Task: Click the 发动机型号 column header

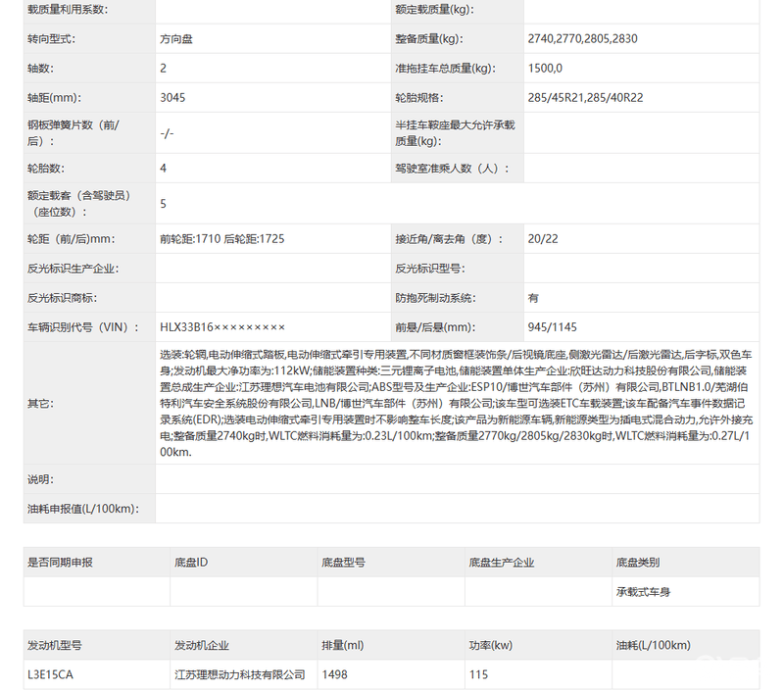Action: tap(55, 646)
